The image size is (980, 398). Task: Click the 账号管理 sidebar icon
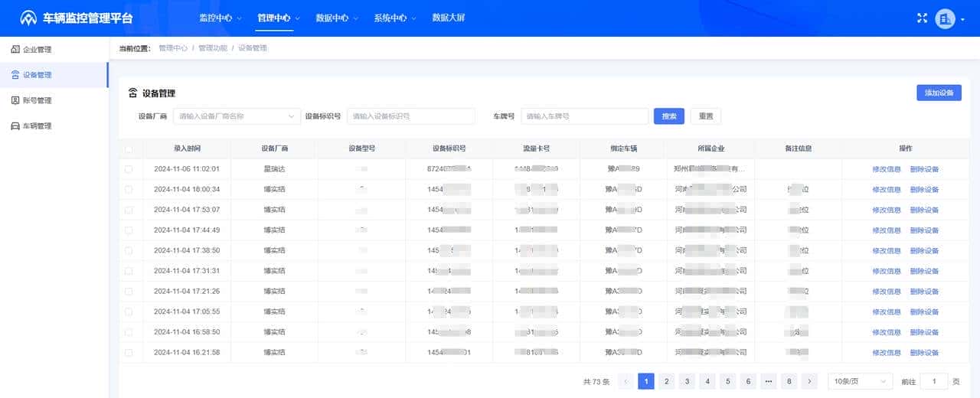[x=15, y=100]
